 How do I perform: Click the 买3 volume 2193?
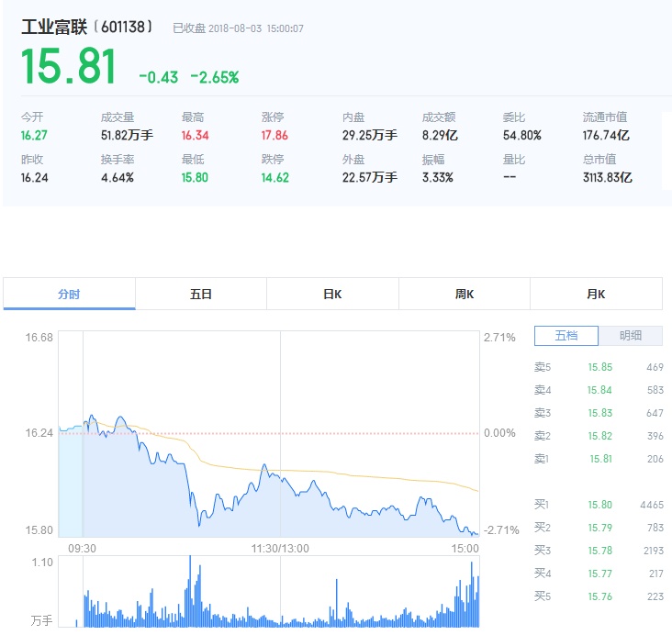point(653,551)
